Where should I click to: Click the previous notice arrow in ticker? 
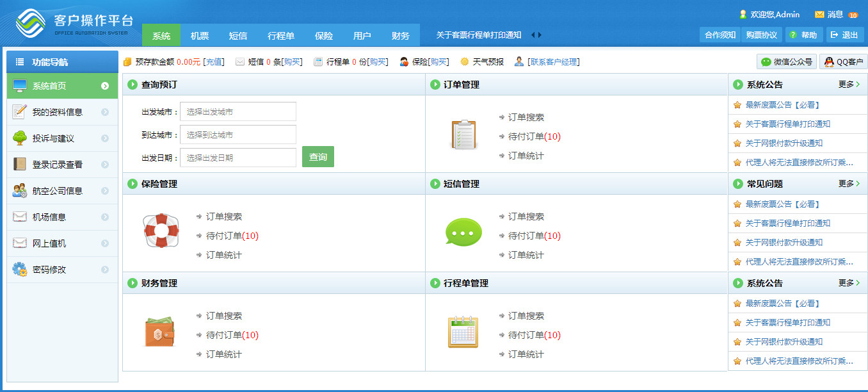pos(533,35)
